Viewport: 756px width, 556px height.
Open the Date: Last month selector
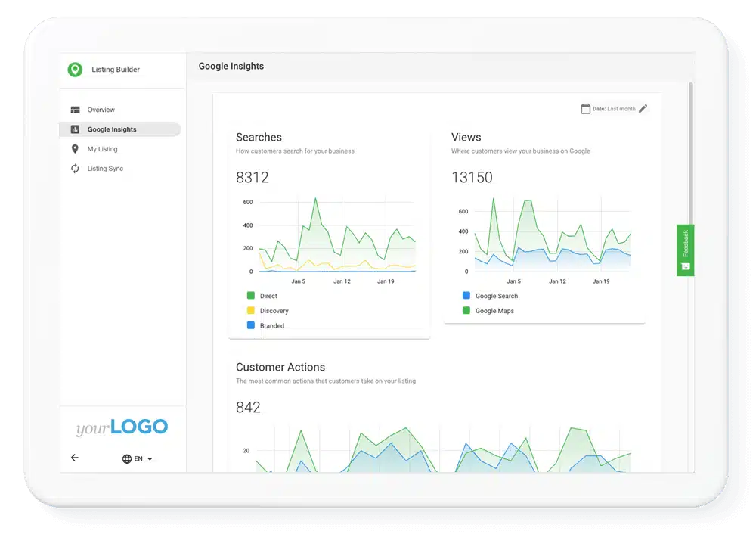[614, 108]
